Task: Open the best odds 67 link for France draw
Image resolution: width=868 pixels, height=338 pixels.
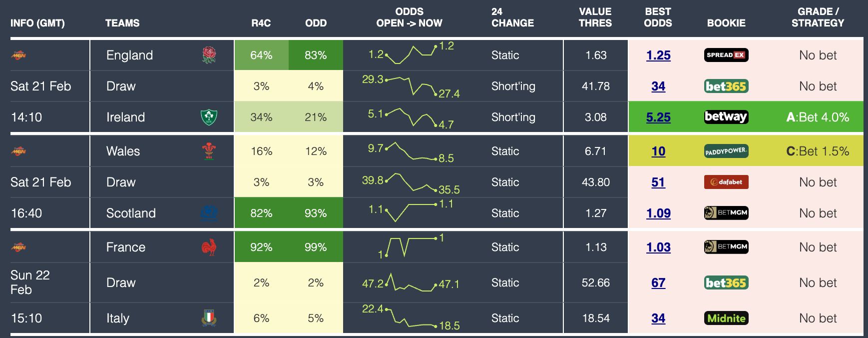Action: [658, 282]
